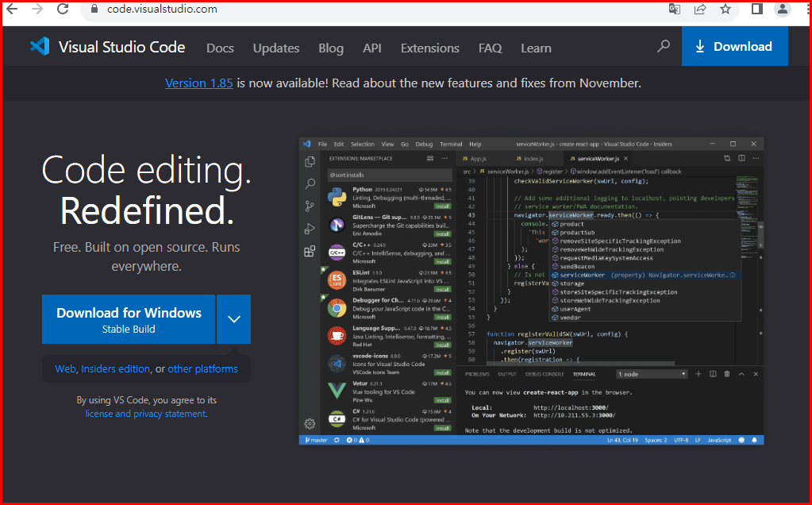
Task: Click the split editor icon in the screenshot
Action: coord(741,159)
